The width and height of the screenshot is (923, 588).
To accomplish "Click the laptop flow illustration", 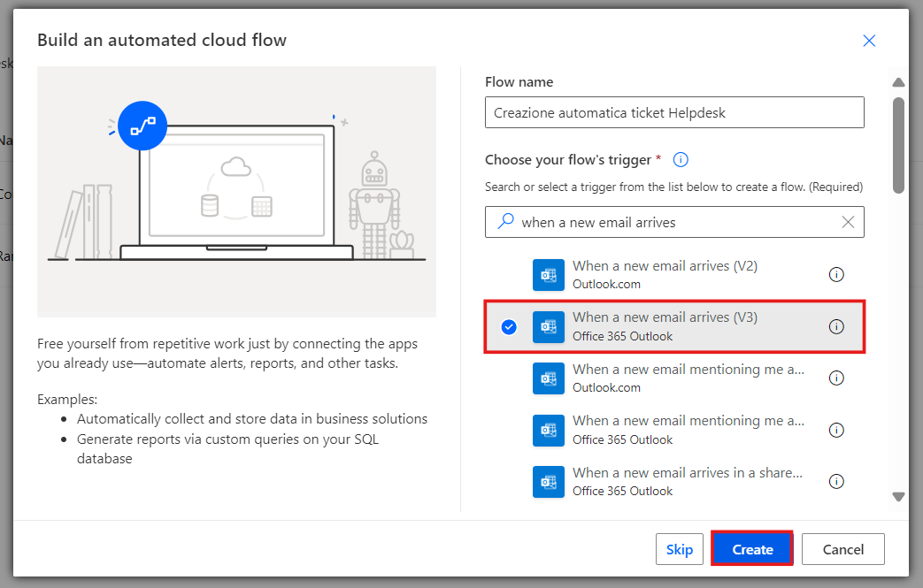I will click(x=236, y=192).
